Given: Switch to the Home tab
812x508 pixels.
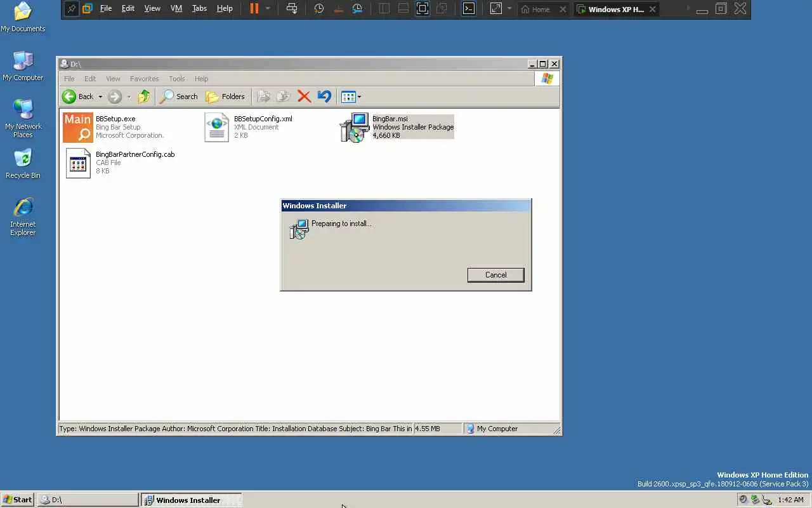Looking at the screenshot, I should pos(536,10).
